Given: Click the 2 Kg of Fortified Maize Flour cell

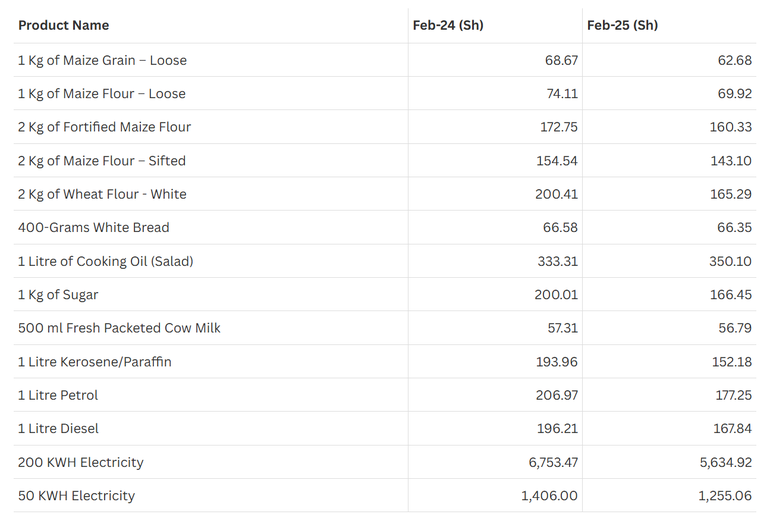Looking at the screenshot, I should pyautogui.click(x=104, y=127).
